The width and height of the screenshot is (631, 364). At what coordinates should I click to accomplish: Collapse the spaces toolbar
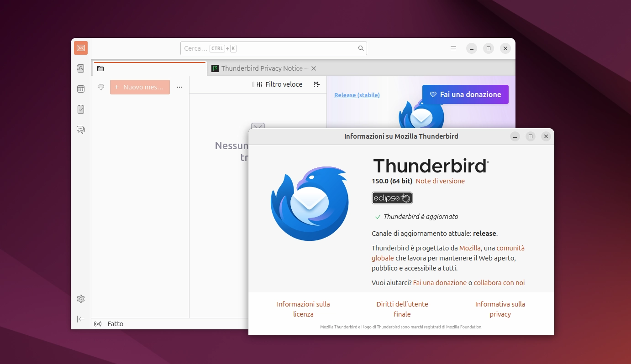(x=81, y=319)
